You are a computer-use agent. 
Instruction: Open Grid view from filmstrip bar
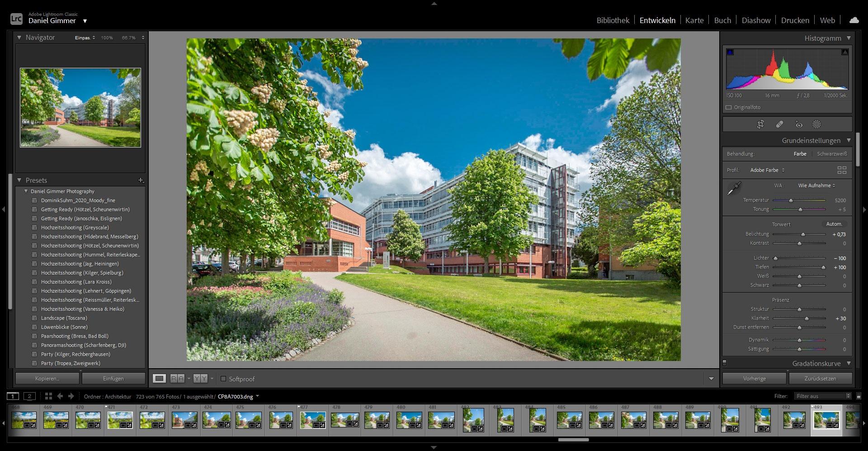tap(48, 396)
